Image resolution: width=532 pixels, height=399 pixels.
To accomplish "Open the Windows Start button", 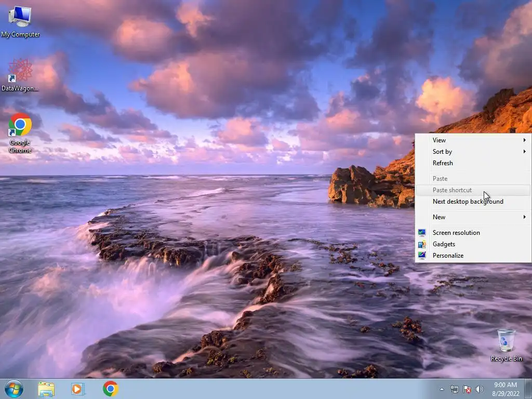I will [x=14, y=389].
